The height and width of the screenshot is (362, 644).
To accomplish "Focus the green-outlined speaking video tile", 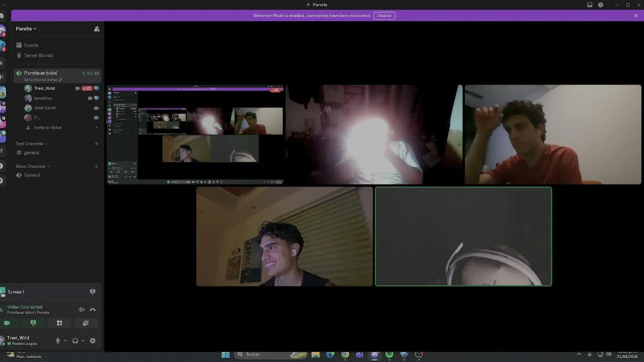I will tap(463, 236).
